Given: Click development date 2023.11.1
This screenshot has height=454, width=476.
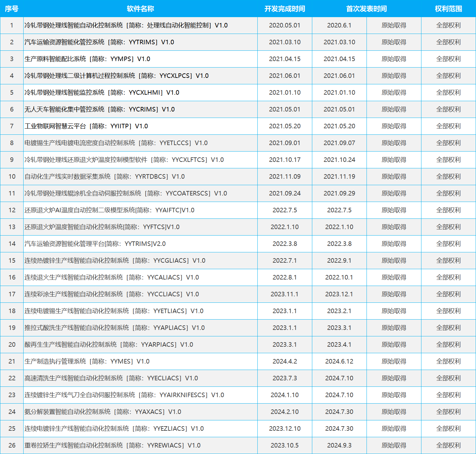Looking at the screenshot, I should pyautogui.click(x=285, y=294).
